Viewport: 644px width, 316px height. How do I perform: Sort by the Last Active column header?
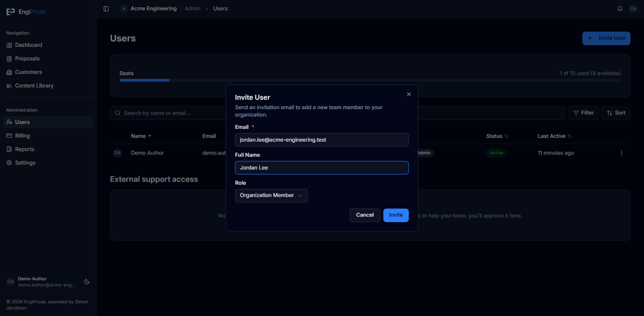tap(554, 136)
